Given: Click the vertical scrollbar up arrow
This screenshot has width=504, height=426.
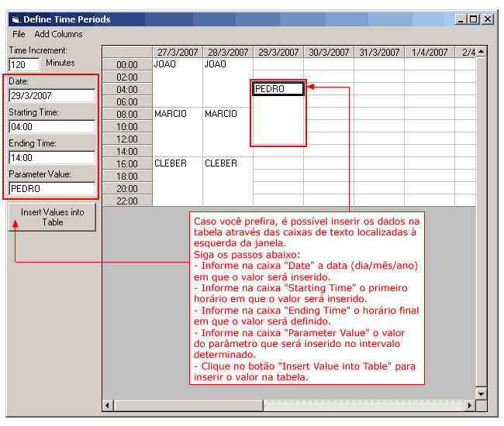Looking at the screenshot, I should click(482, 51).
